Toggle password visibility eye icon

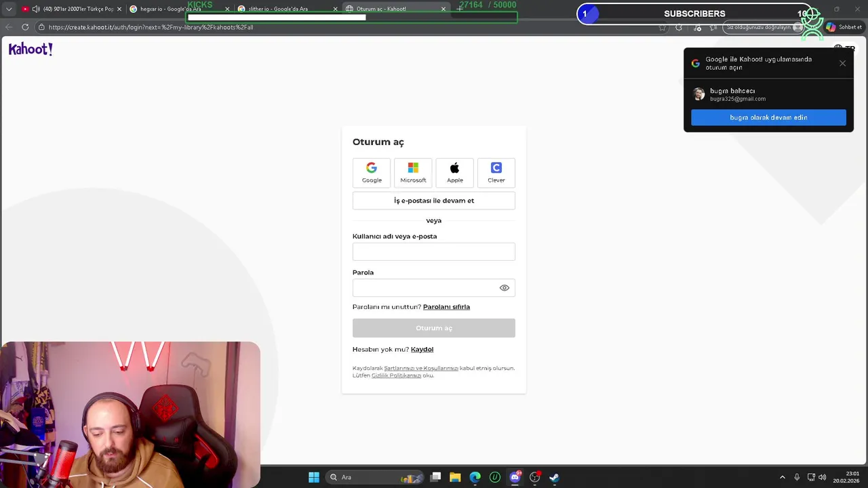coord(504,288)
